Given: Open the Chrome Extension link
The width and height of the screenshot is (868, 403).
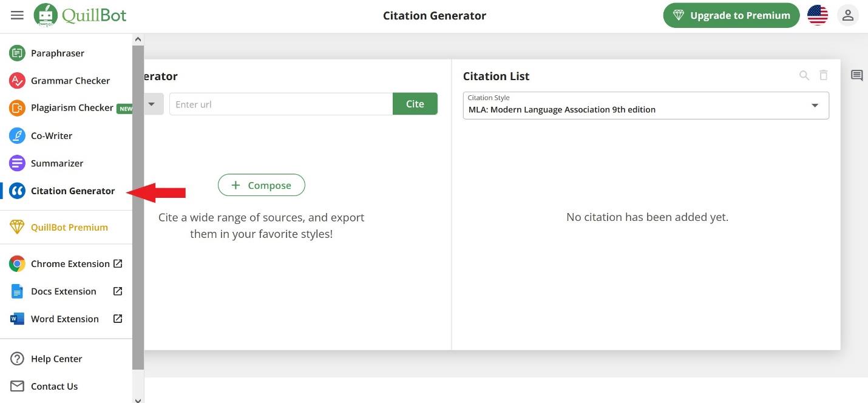Looking at the screenshot, I should point(70,263).
